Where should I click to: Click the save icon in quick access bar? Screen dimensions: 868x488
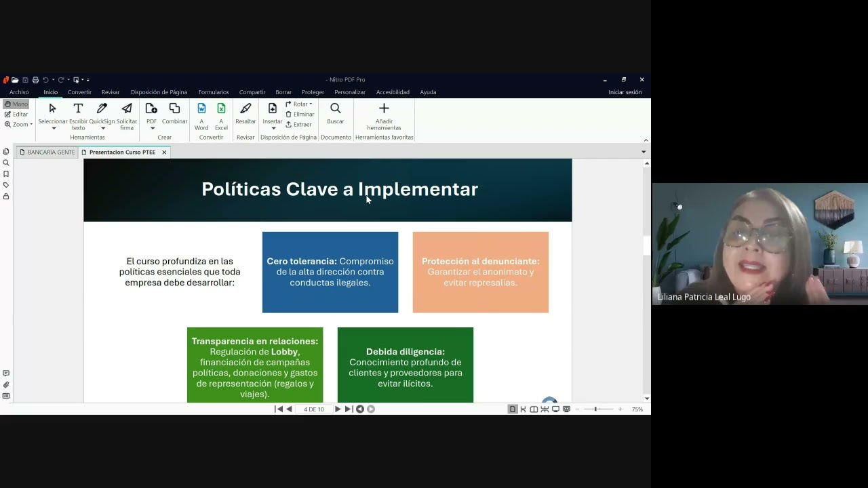[x=25, y=80]
